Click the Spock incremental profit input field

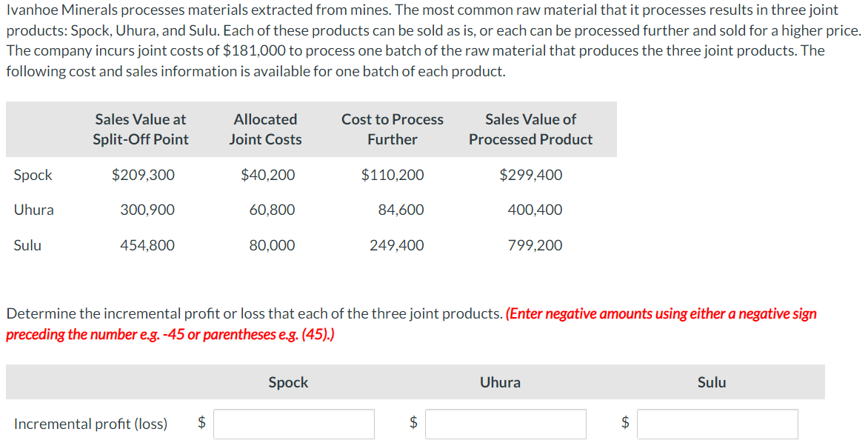293,424
